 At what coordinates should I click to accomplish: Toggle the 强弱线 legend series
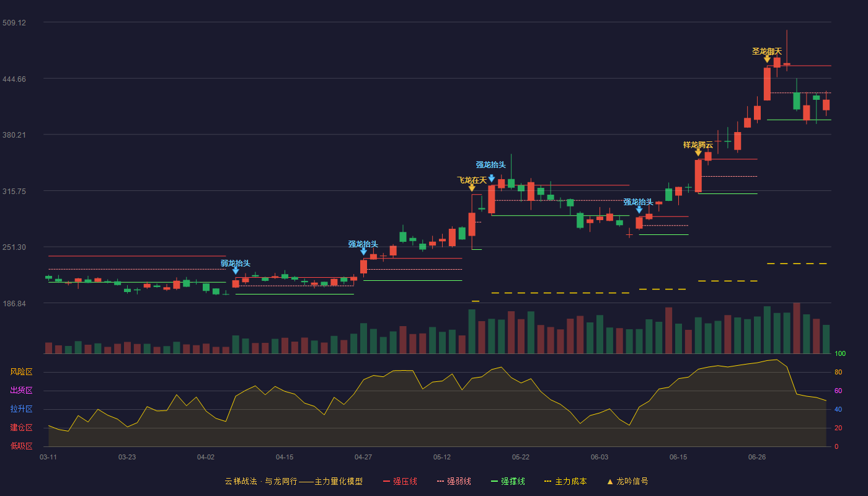(454, 481)
